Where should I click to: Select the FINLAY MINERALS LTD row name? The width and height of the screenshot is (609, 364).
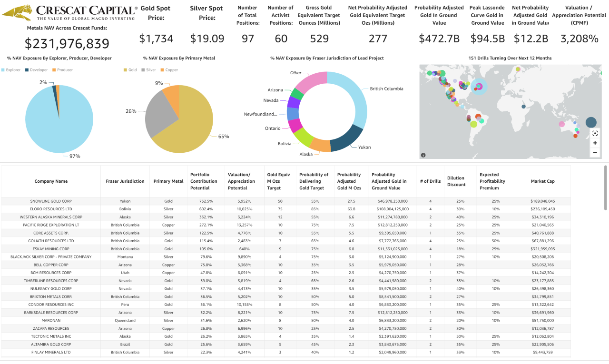tap(51, 353)
